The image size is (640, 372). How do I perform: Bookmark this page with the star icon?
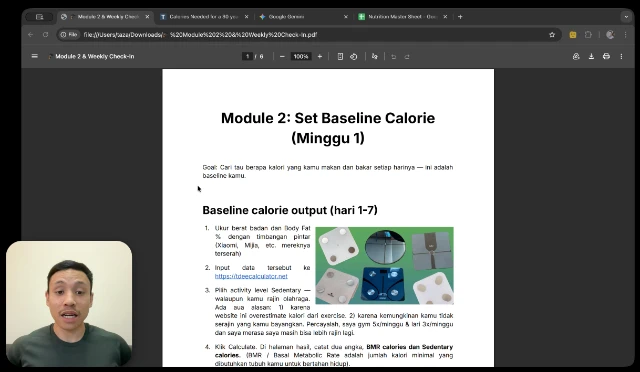click(552, 35)
